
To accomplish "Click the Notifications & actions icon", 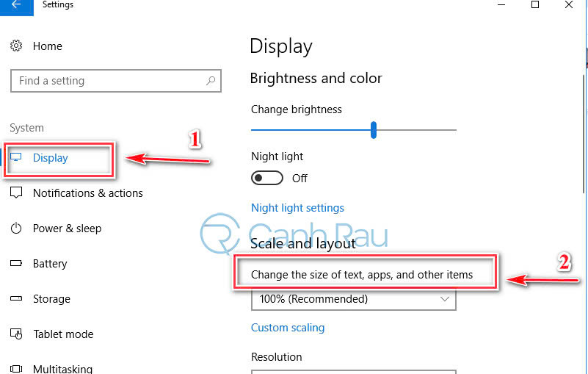I will [16, 193].
